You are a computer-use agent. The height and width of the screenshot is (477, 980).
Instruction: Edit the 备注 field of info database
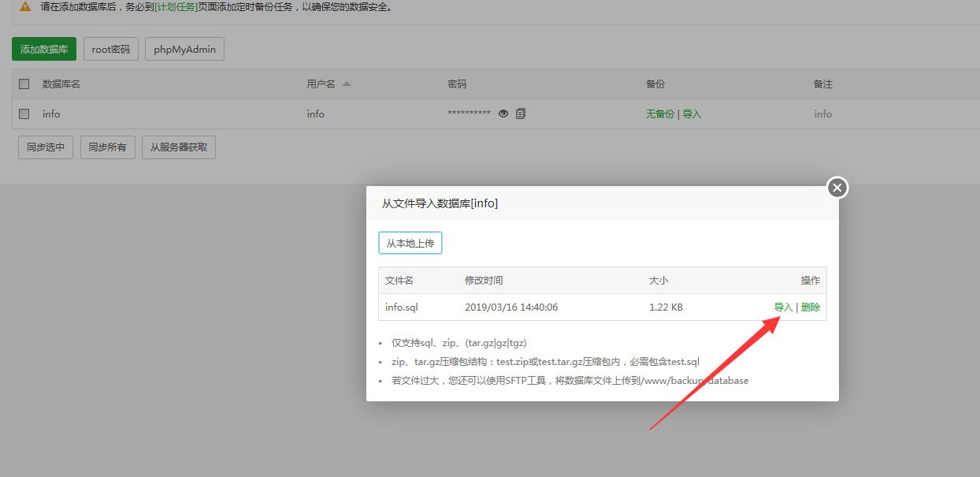point(823,114)
